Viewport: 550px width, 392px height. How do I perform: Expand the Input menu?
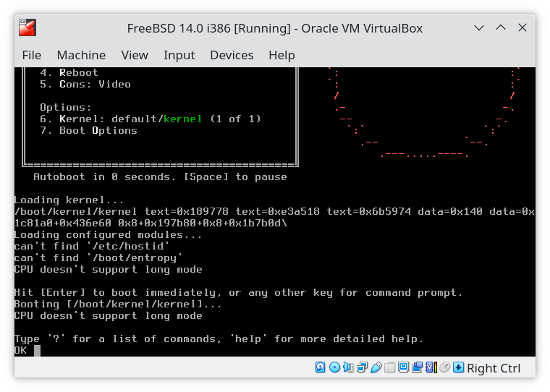[179, 55]
